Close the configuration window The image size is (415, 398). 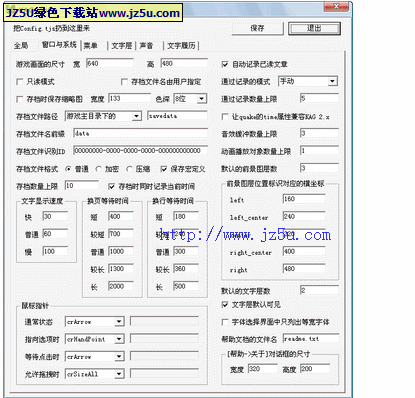(x=336, y=6)
